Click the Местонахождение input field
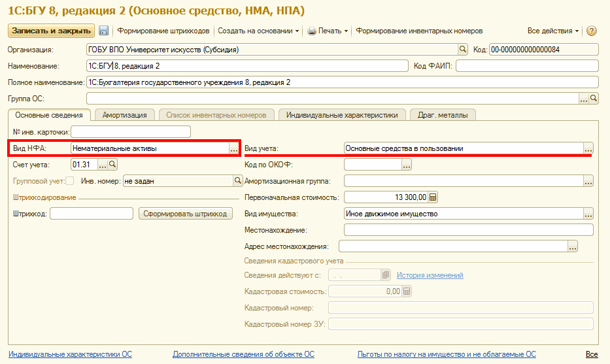Screen dimensions: 610x364 click(x=468, y=230)
